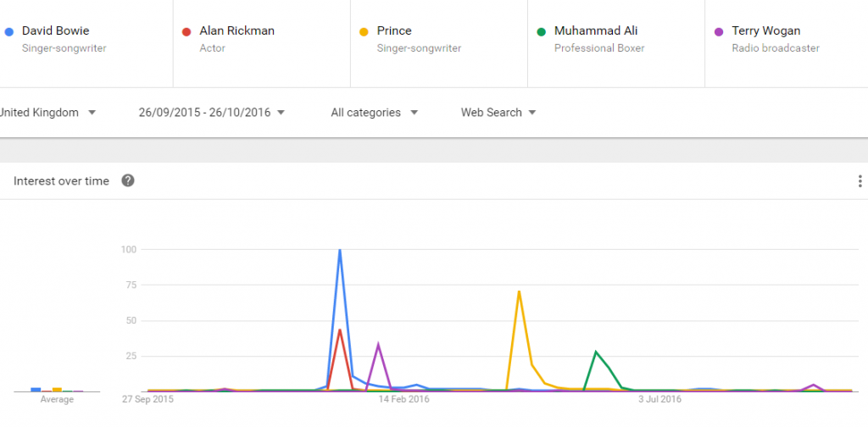This screenshot has width=868, height=427.
Task: Click the green Muhammad Ali color dot
Action: click(542, 31)
